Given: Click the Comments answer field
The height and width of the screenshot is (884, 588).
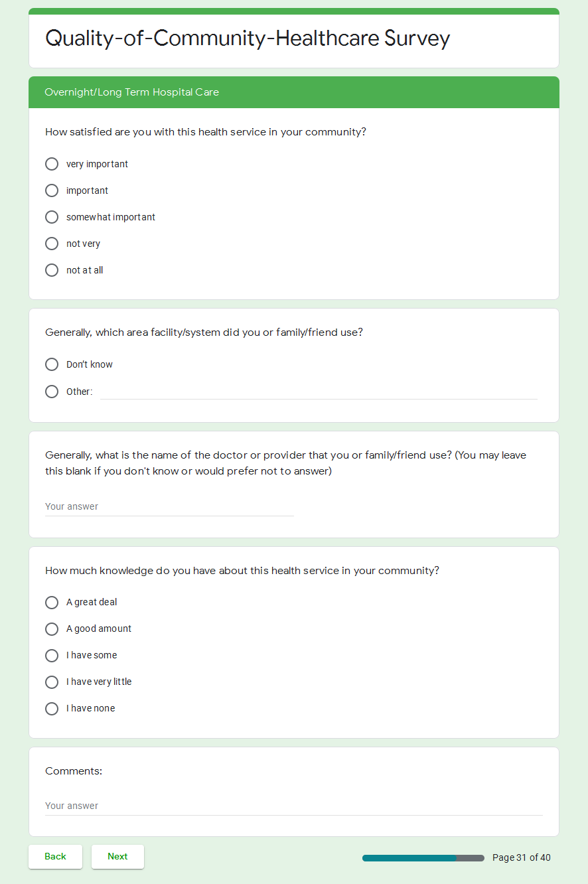Looking at the screenshot, I should click(293, 806).
